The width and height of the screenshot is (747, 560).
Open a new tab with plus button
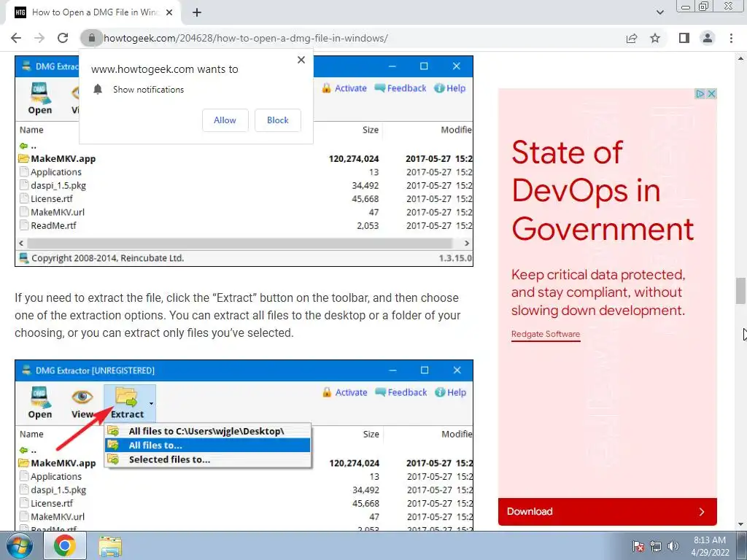click(197, 13)
